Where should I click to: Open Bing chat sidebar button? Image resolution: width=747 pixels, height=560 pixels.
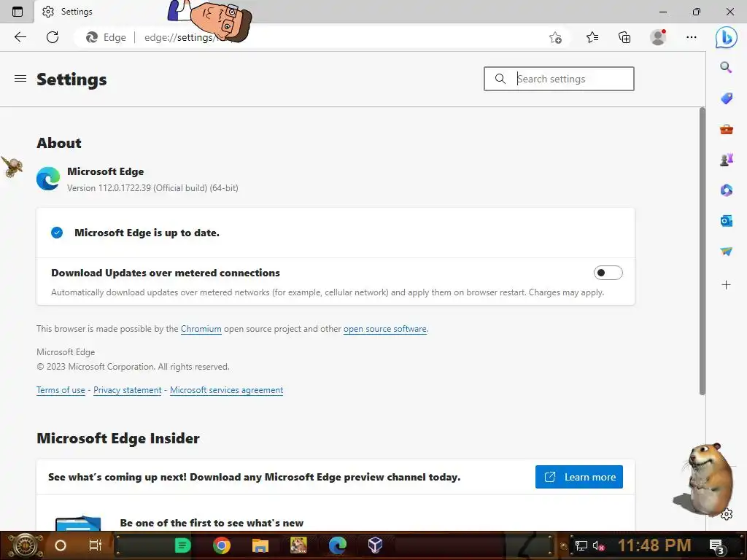(726, 37)
